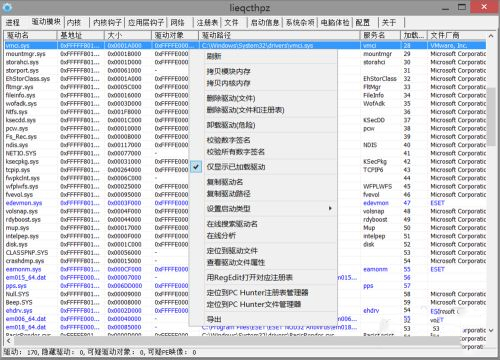This screenshot has height=360, width=500.
Task: Choose 复制驱动名 menu entry
Action: (225, 182)
